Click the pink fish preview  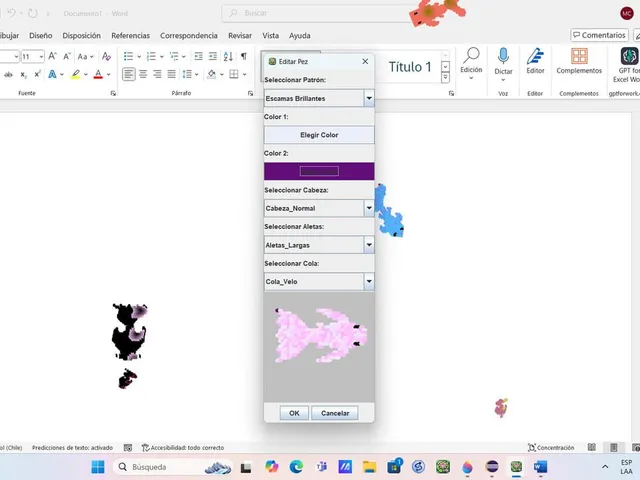321,336
